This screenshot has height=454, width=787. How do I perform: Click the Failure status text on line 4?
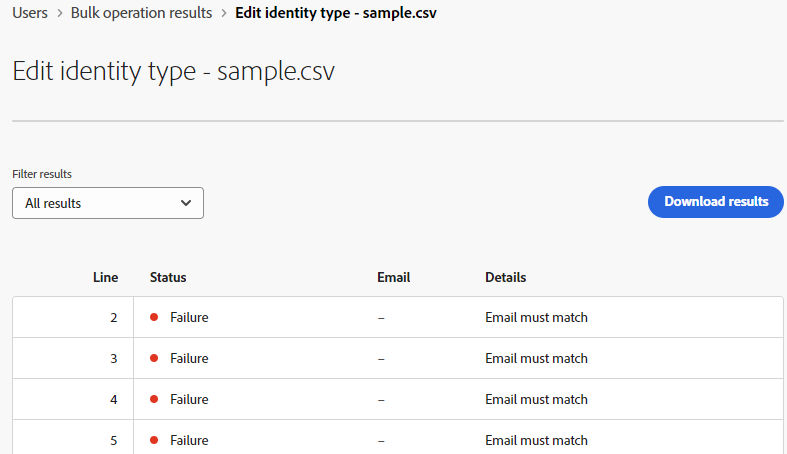pos(189,399)
